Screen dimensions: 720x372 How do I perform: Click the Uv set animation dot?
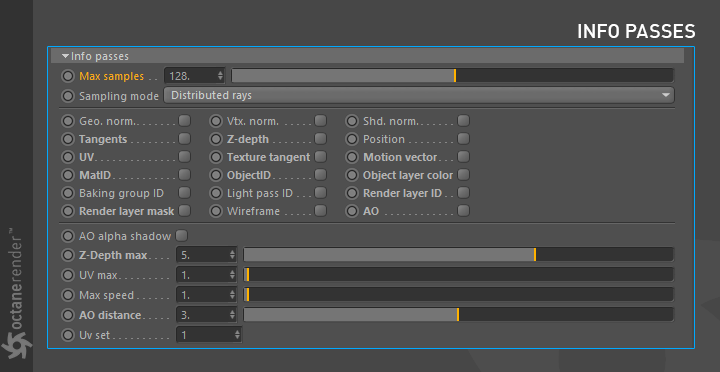pyautogui.click(x=68, y=335)
